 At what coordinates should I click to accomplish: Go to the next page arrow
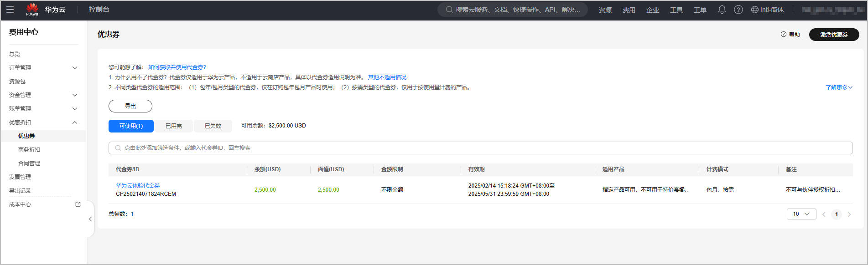tap(849, 214)
